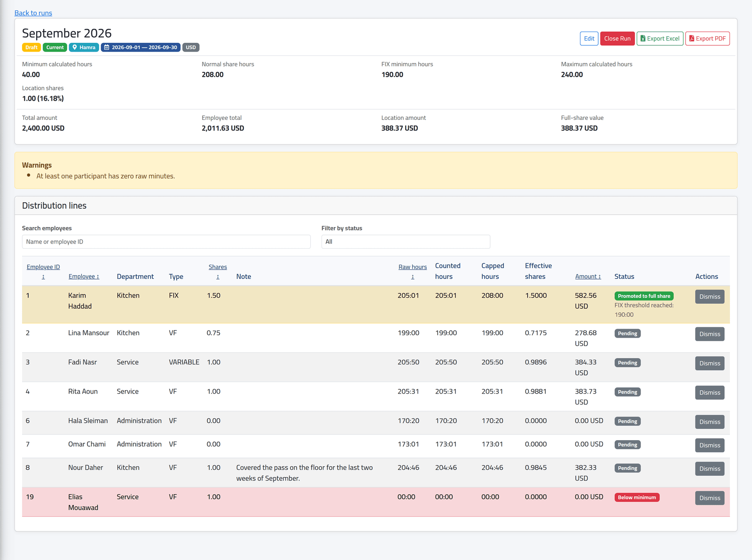
Task: Sort table by Shares column
Action: pos(218,272)
